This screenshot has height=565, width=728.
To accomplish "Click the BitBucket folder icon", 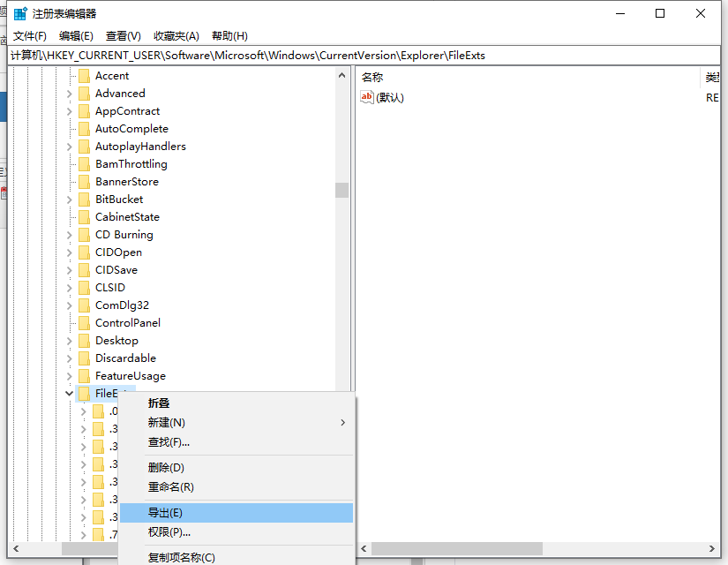I will click(84, 200).
